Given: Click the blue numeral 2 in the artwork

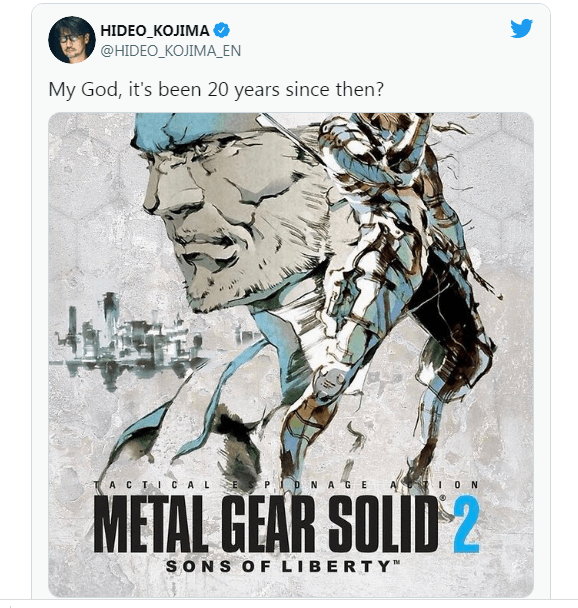Looking at the screenshot, I should [466, 525].
